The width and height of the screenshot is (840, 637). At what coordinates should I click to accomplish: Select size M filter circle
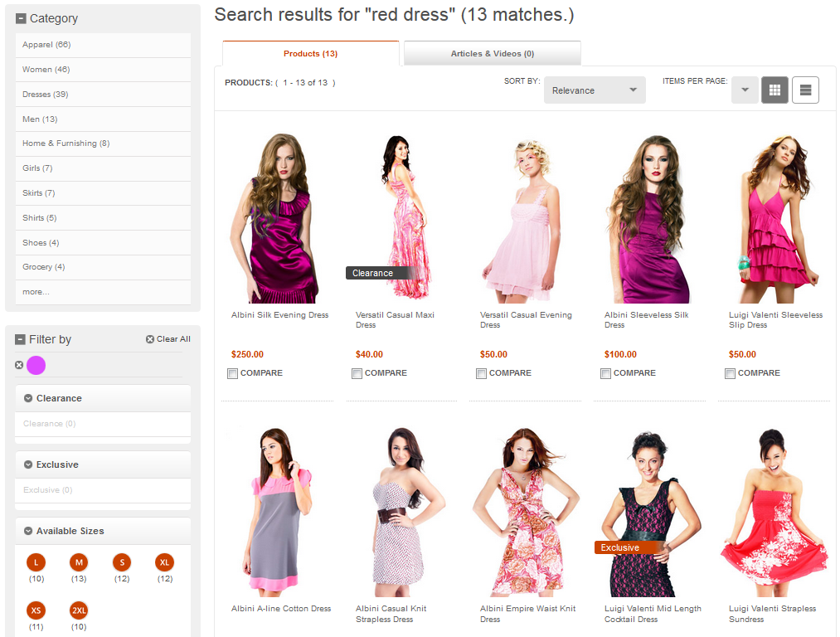pos(78,562)
